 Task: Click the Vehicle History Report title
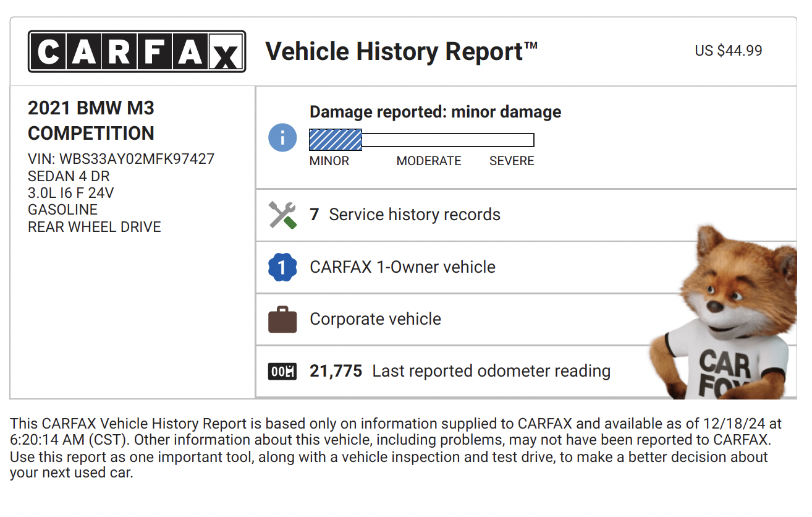pyautogui.click(x=401, y=51)
